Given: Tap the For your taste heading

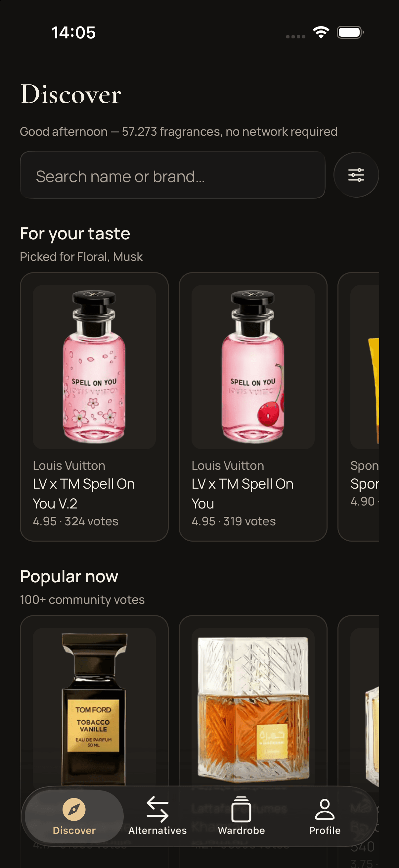Looking at the screenshot, I should click(75, 233).
